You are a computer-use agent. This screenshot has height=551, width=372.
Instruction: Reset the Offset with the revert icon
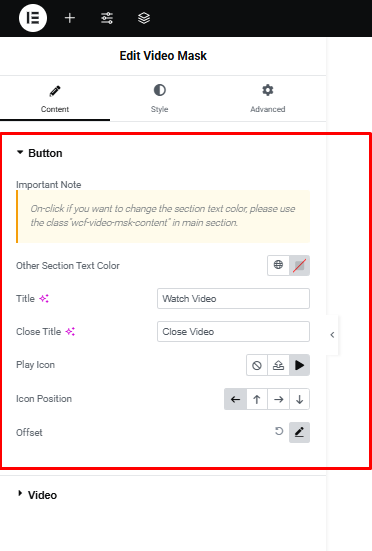tap(279, 432)
